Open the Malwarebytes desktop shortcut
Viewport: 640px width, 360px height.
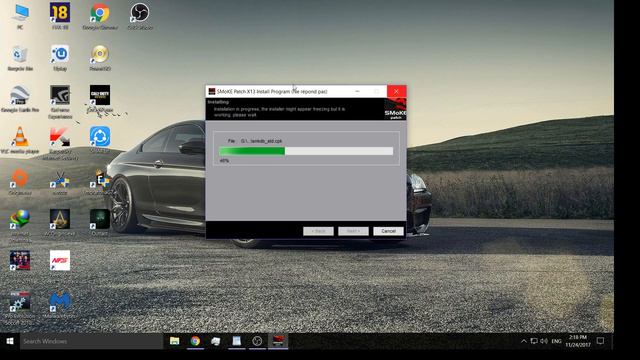point(60,305)
